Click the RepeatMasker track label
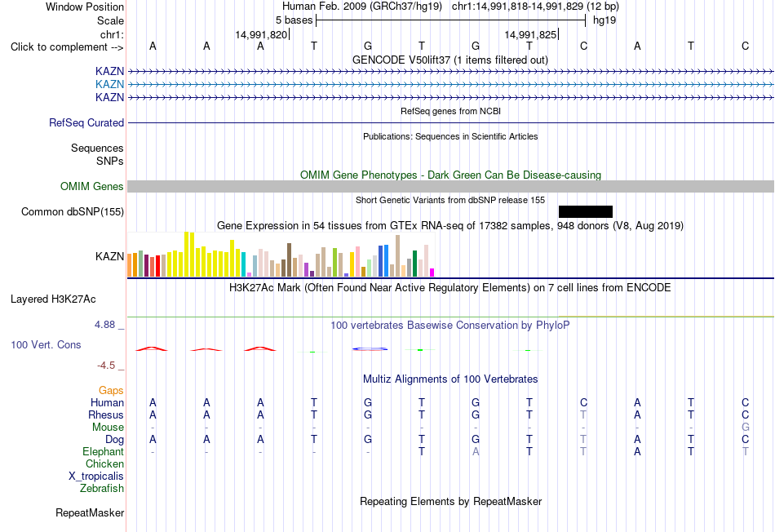This screenshot has height=532, width=775. tap(90, 512)
